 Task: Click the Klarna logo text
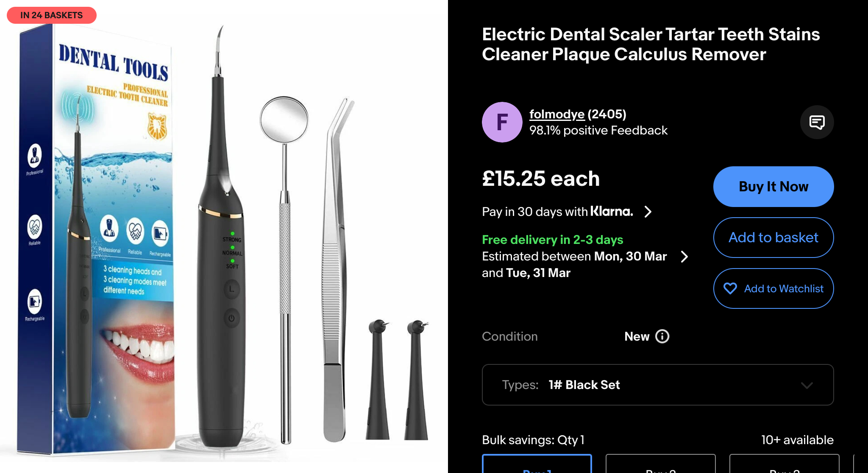pos(612,211)
